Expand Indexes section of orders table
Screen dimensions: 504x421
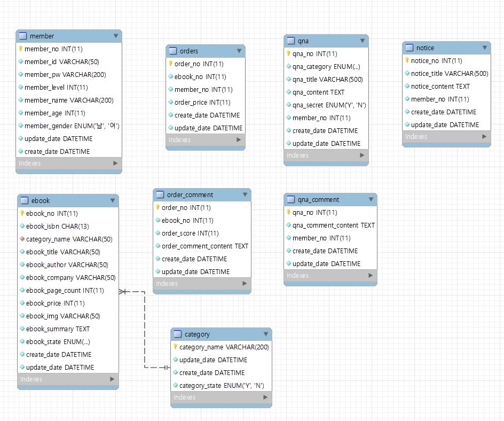coord(239,140)
